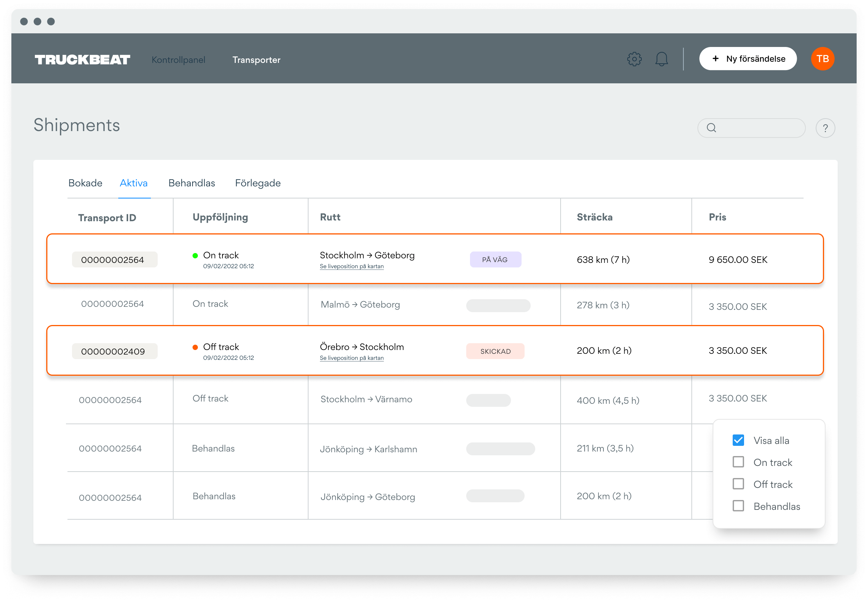Enable the On track filter checkbox
Screen dimensions: 868x600
pos(738,462)
